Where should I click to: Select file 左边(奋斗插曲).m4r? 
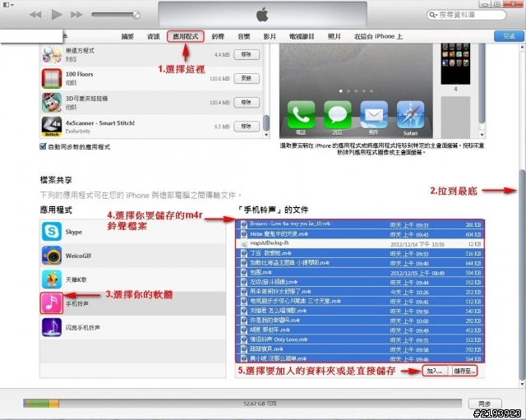click(x=360, y=282)
